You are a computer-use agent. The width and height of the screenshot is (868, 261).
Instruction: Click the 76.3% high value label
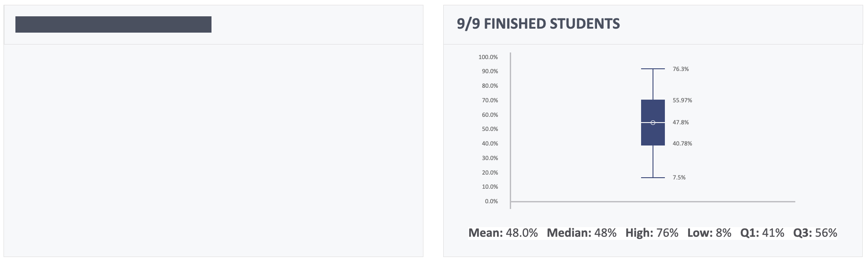(680, 69)
